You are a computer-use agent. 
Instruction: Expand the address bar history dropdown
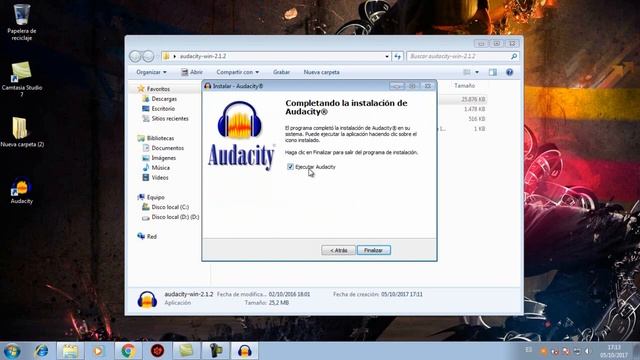click(x=387, y=56)
